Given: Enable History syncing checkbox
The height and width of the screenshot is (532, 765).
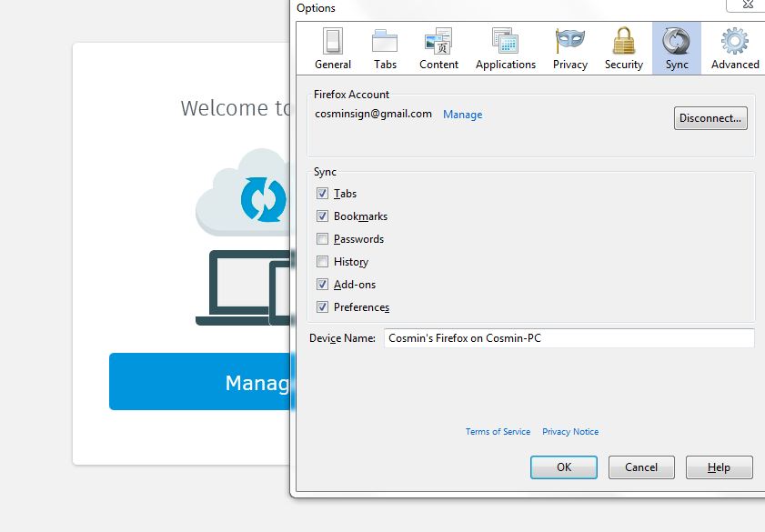Looking at the screenshot, I should pos(322,262).
